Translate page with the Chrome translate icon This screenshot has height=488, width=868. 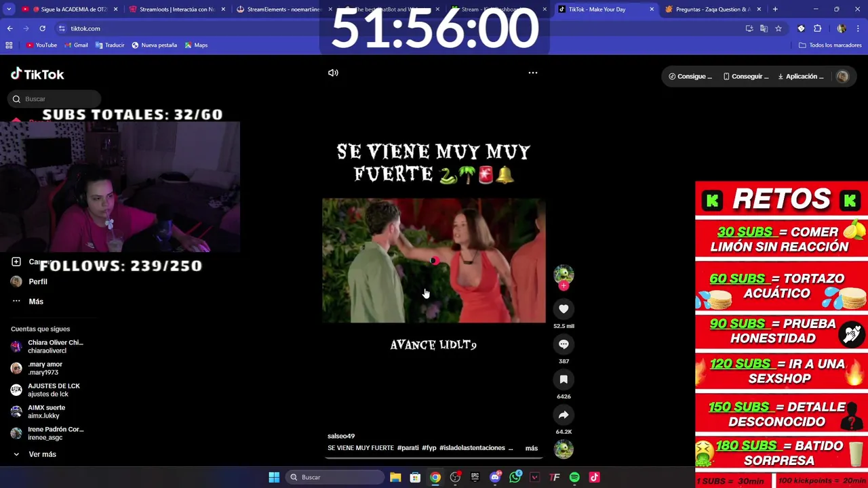coord(764,28)
